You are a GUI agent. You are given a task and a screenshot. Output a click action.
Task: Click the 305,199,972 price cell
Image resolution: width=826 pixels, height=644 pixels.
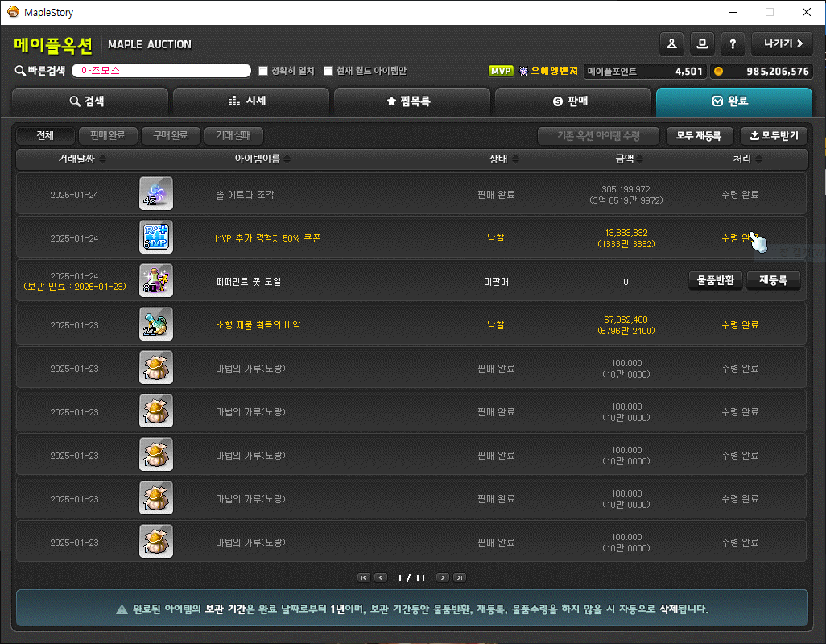pos(626,195)
